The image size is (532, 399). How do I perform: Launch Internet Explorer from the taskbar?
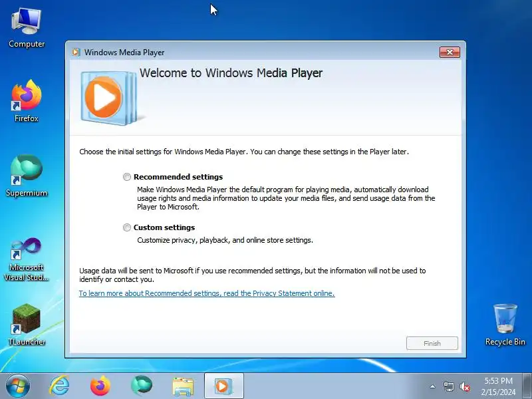click(x=59, y=386)
